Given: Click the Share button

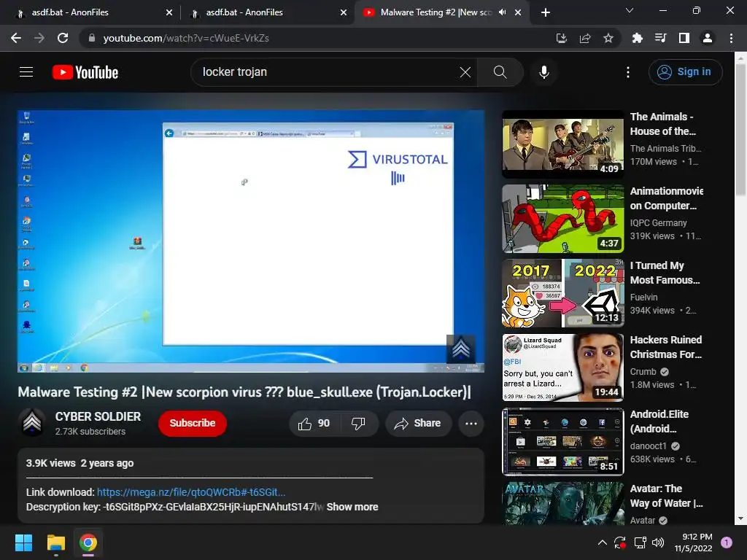Looking at the screenshot, I should (x=418, y=423).
